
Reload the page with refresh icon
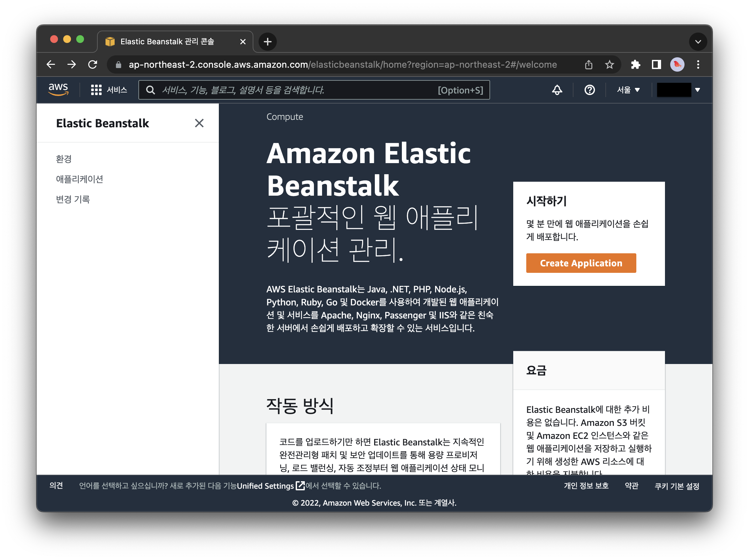pos(92,64)
